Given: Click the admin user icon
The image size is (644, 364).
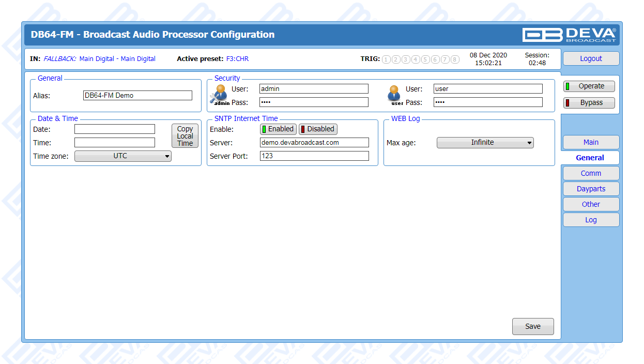Looking at the screenshot, I should pos(221,94).
